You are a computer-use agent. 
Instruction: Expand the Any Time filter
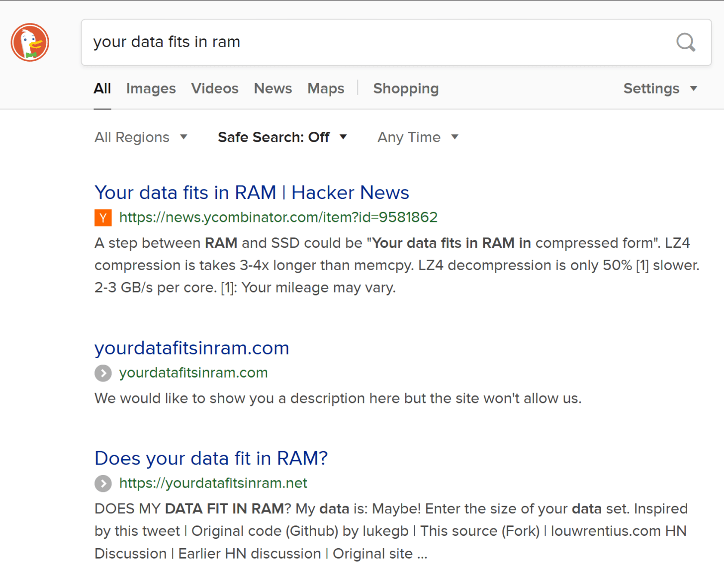[x=418, y=137]
